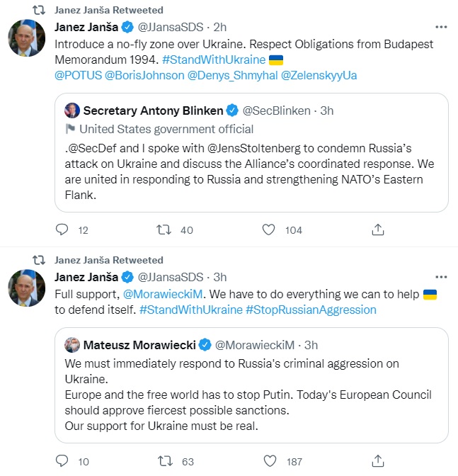The image size is (458, 476).
Task: Click first Janez Janša Retweeted label
Action: pyautogui.click(x=108, y=11)
